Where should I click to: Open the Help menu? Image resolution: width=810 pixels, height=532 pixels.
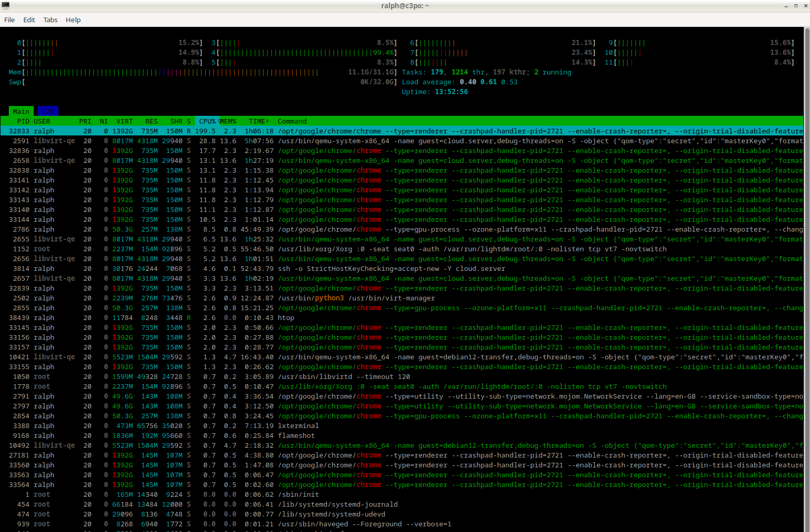tap(73, 20)
